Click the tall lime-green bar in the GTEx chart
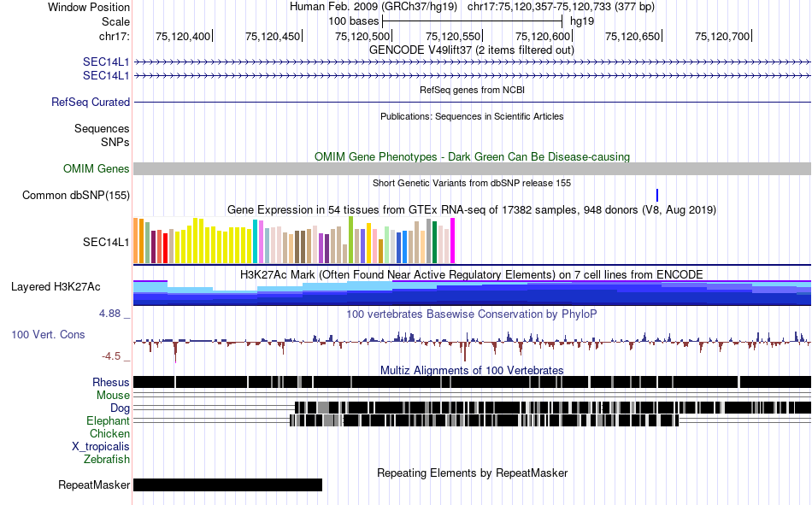Image resolution: width=812 pixels, height=505 pixels. point(351,240)
